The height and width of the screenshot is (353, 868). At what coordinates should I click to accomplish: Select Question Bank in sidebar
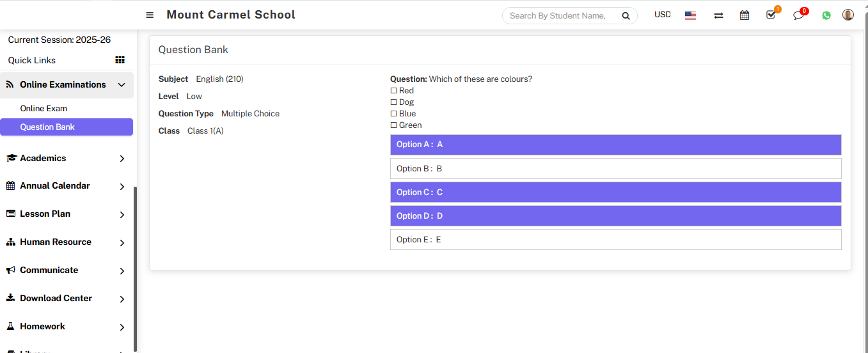47,127
